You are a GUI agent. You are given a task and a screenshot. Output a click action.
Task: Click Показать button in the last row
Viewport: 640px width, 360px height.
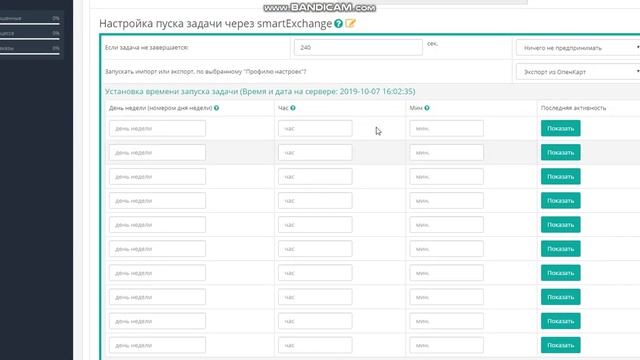(560, 345)
